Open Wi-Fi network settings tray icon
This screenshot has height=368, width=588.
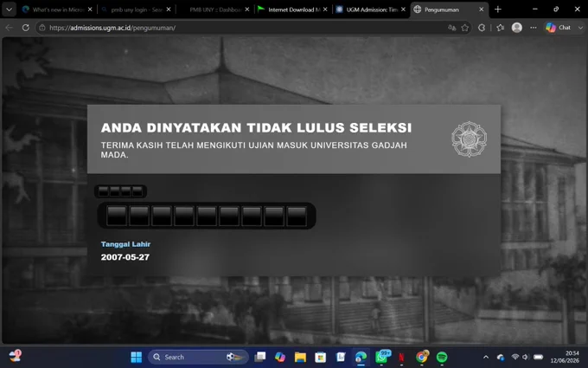[x=515, y=357]
